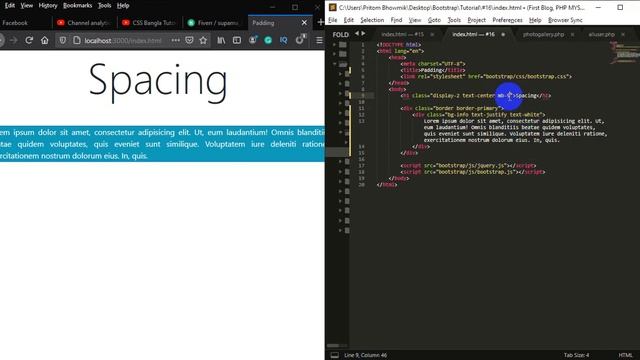Go to the Firefox home page
The width and height of the screenshot is (640, 360).
pos(44,40)
